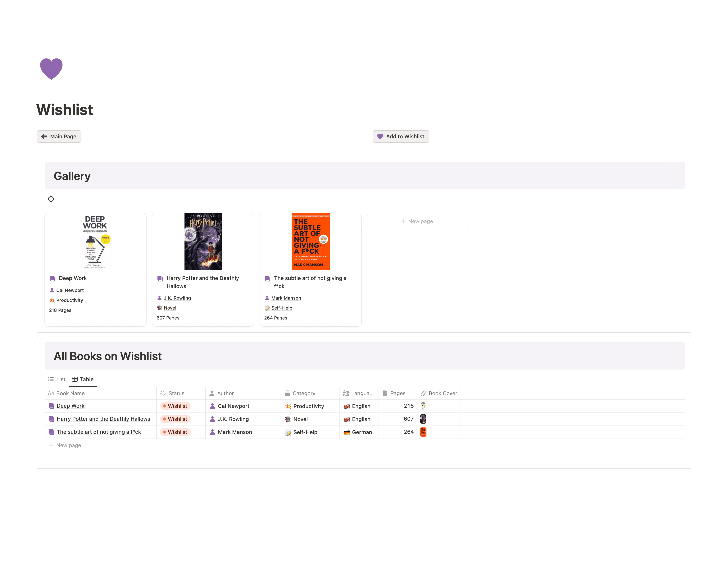Click the Wishlist status for Harry Potter row
Viewport: 728px width, 575px height.
click(x=175, y=419)
